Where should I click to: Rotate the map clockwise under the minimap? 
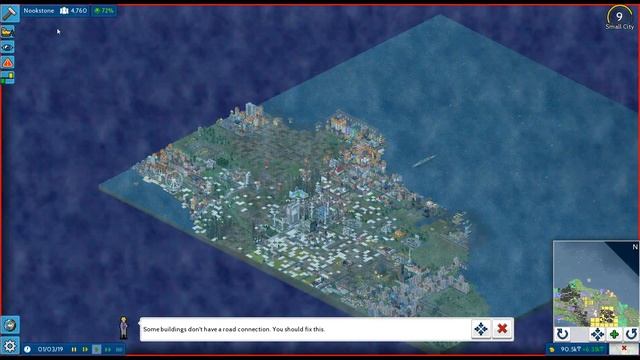(563, 334)
